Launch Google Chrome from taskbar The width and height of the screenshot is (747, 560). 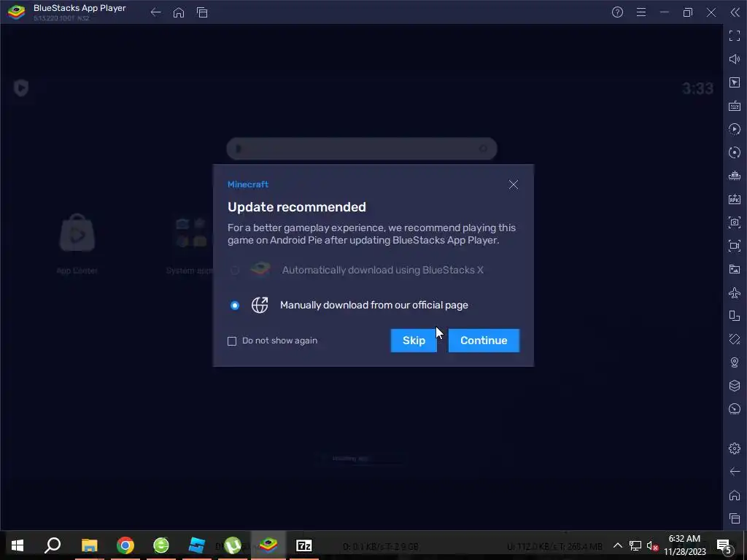pyautogui.click(x=125, y=545)
